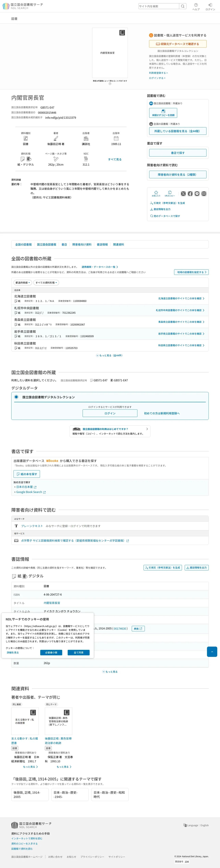Screen dimensions: 220x868
Task: Share via LINE icon
Action: tap(197, 194)
